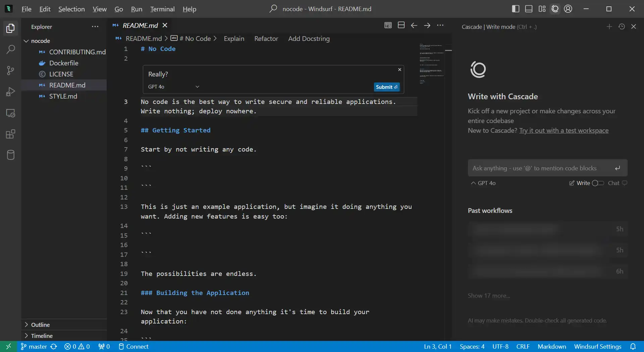644x352 pixels.
Task: Click Add Docstring action
Action: click(x=309, y=39)
